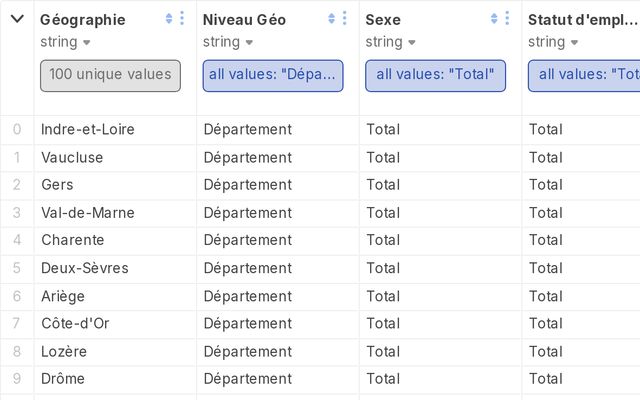
Task: Collapse the table header with the top-left chevron
Action: (x=17, y=19)
